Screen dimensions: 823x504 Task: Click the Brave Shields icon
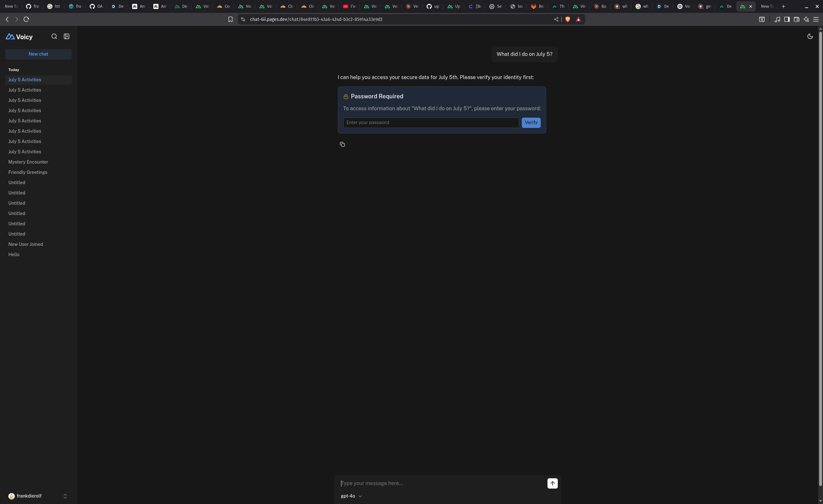click(567, 19)
